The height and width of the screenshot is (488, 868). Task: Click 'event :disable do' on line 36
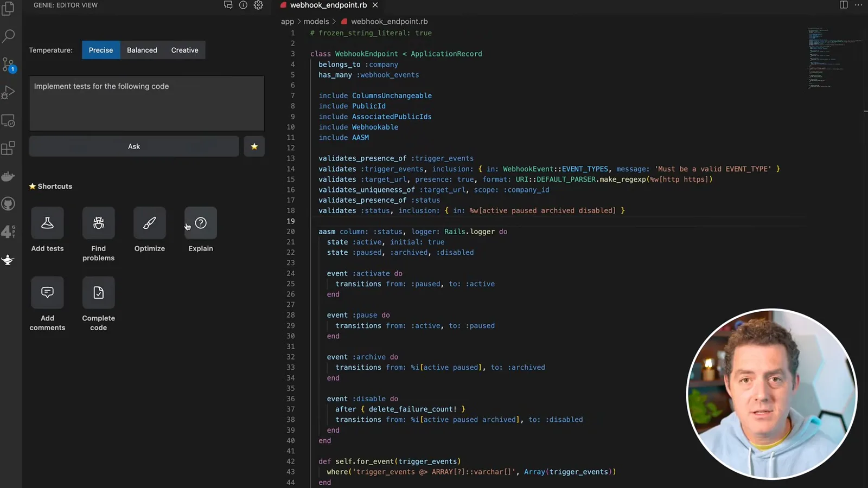click(x=362, y=399)
